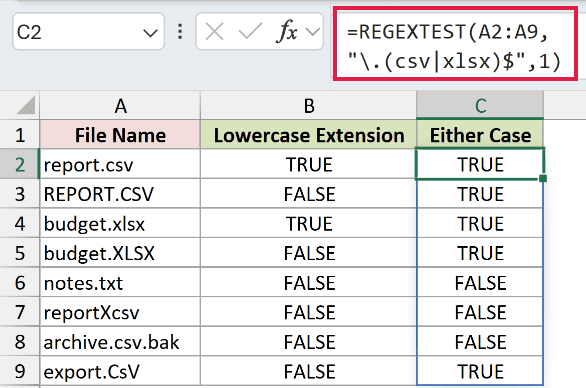Click column B value for report.csv row
The height and width of the screenshot is (388, 586).
308,164
